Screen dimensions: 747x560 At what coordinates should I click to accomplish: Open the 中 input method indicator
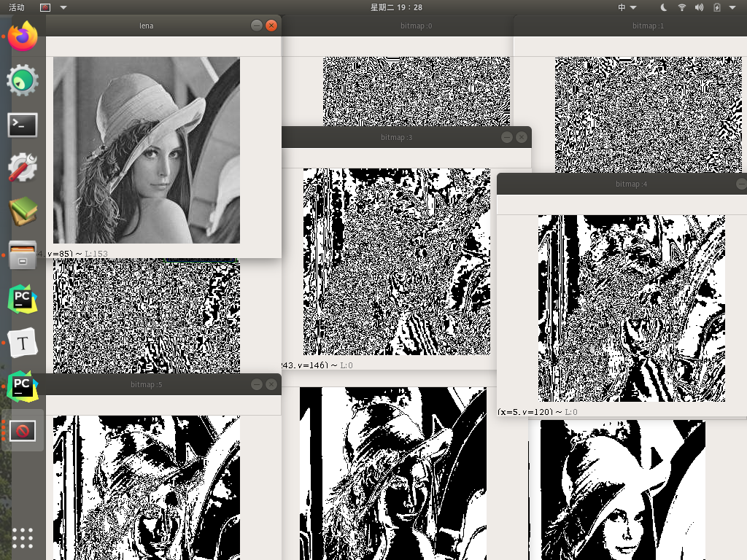coord(622,7)
